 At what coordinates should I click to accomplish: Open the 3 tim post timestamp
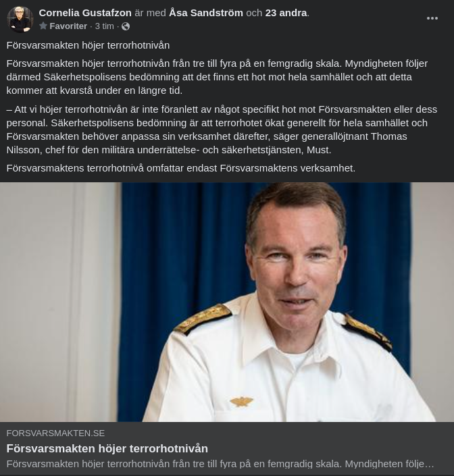104,26
